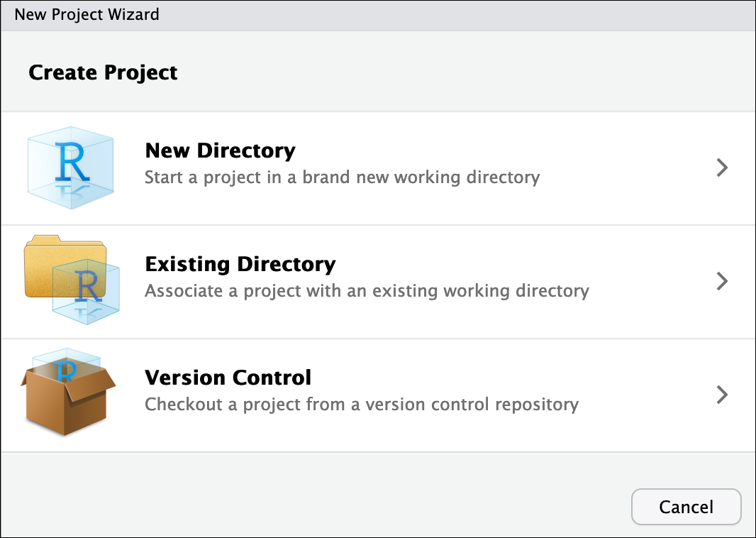The image size is (756, 538).
Task: Pick the Version Control heading
Action: (228, 378)
